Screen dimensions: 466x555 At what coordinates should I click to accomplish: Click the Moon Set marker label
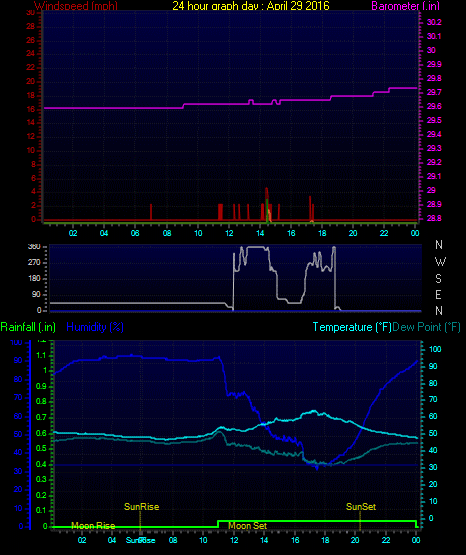tap(247, 526)
